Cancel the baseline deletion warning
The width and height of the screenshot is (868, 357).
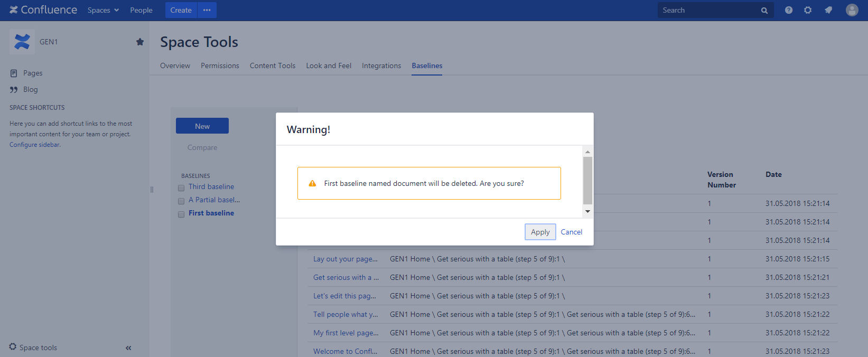pyautogui.click(x=571, y=232)
